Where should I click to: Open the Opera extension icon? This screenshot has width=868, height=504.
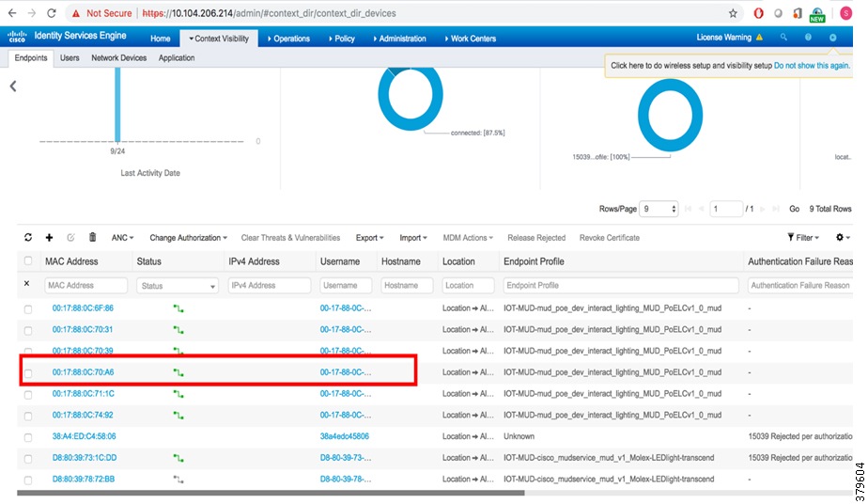(758, 13)
